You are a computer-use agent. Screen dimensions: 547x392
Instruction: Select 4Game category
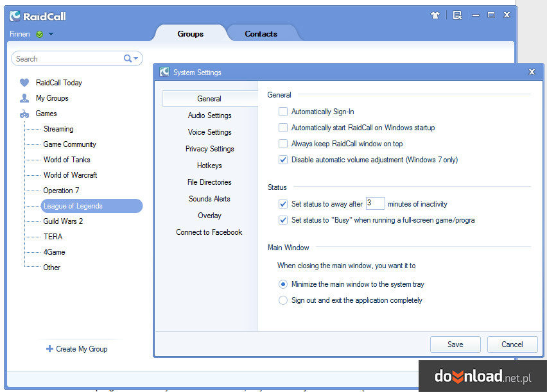[x=54, y=251]
